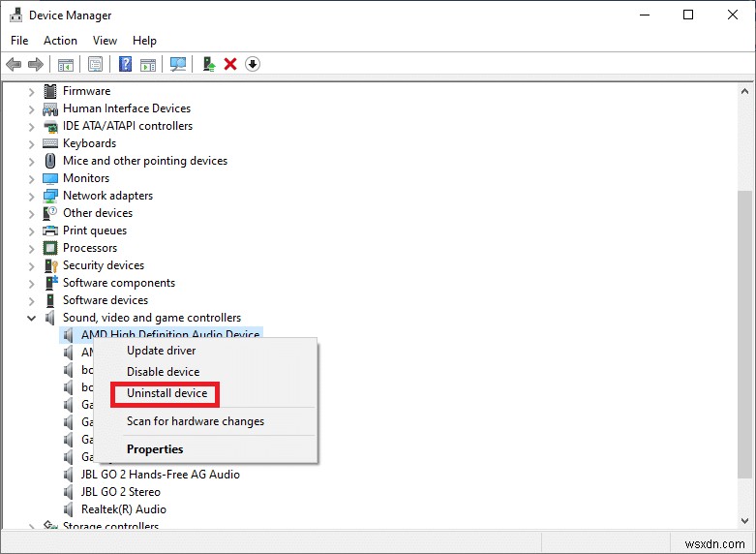Expand the Network adapters category
The image size is (756, 554).
click(x=31, y=197)
